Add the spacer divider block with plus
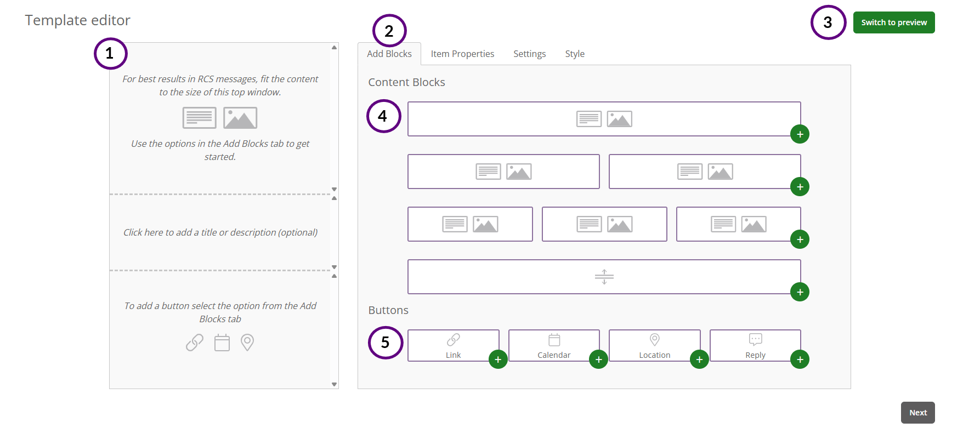This screenshot has width=980, height=428. 800,292
